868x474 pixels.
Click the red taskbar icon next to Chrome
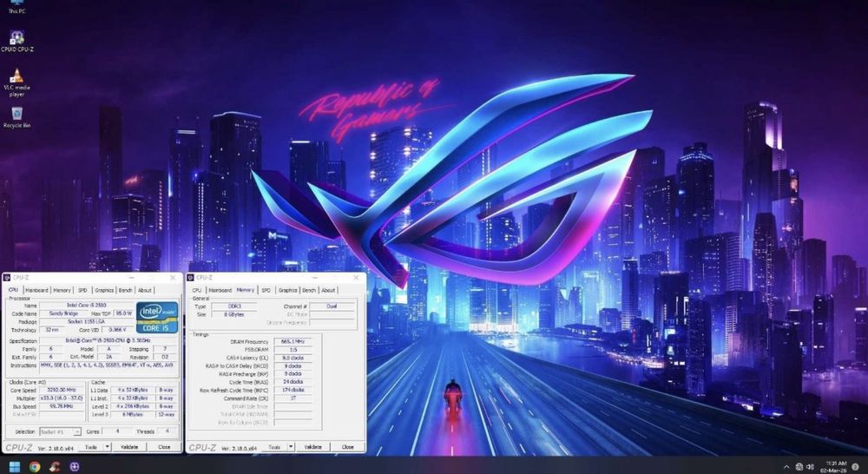pyautogui.click(x=54, y=467)
